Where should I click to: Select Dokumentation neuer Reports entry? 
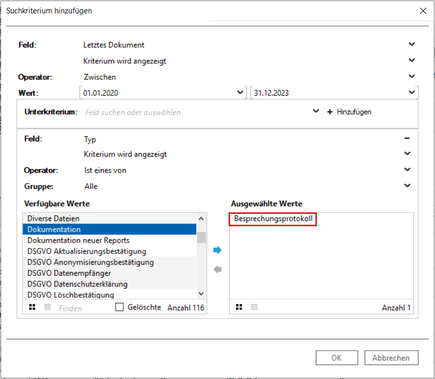click(110, 240)
